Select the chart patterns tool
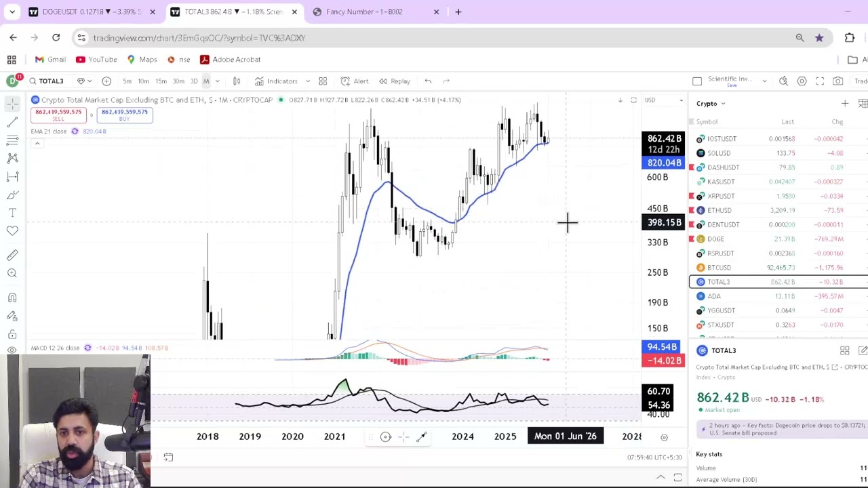 click(x=12, y=158)
